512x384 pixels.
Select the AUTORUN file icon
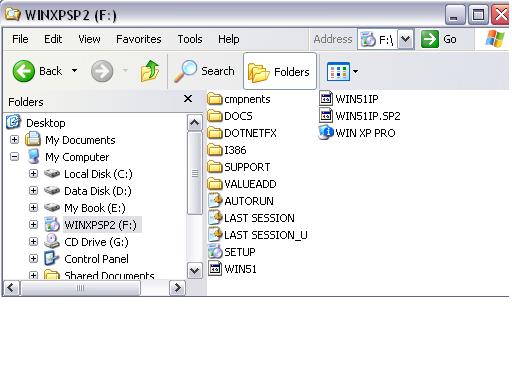coord(215,201)
